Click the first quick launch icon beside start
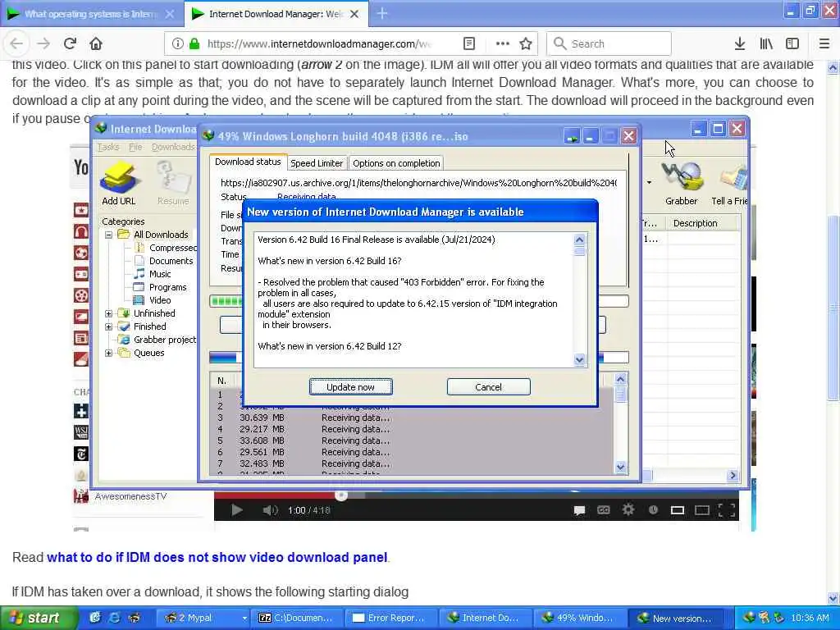 tap(95, 618)
